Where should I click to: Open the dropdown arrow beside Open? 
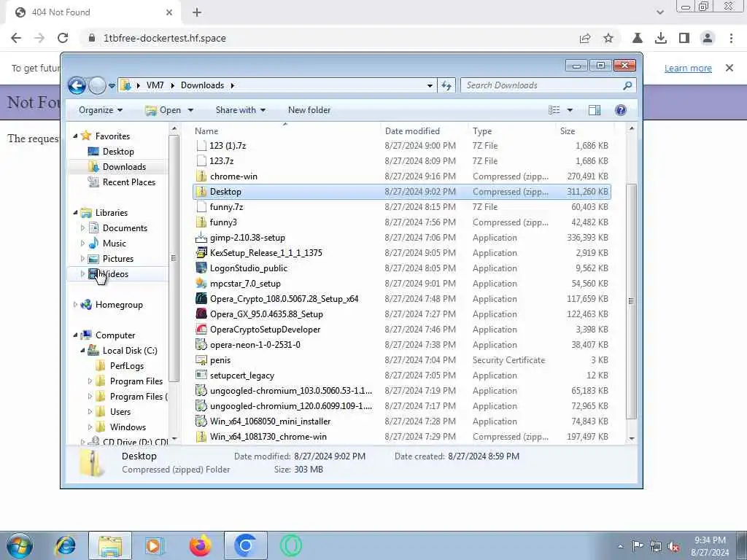190,111
